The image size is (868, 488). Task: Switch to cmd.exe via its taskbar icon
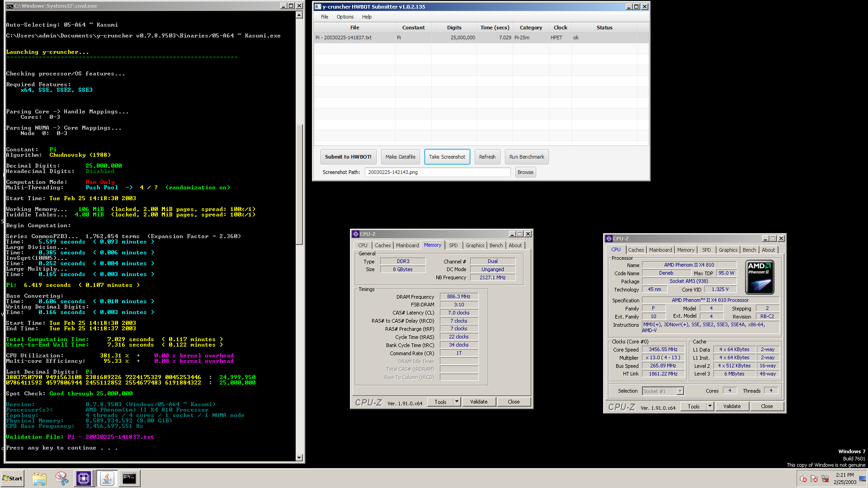tap(130, 479)
